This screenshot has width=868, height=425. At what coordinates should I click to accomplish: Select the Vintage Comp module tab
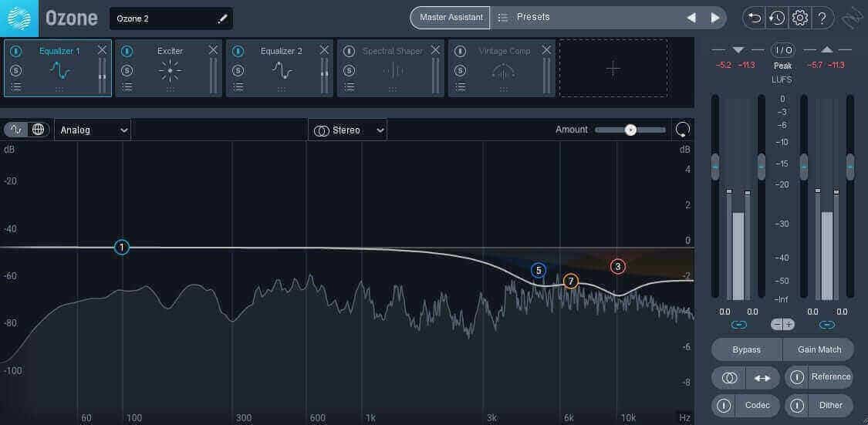pyautogui.click(x=502, y=68)
